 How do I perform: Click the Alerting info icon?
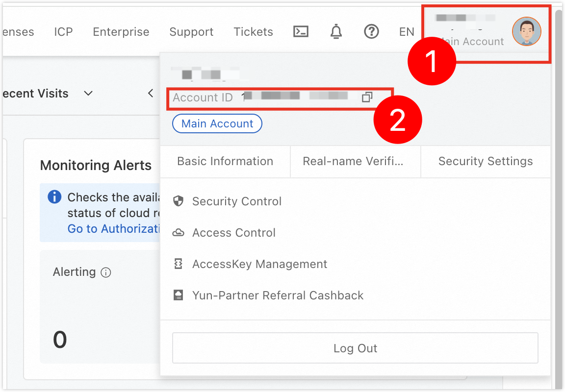click(x=106, y=272)
